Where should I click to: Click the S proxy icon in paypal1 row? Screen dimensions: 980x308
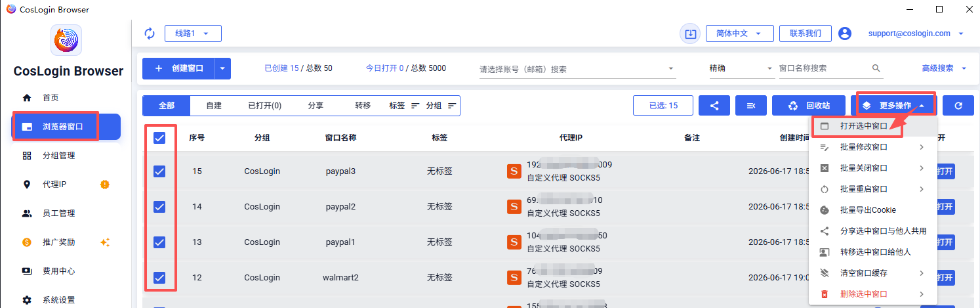515,242
